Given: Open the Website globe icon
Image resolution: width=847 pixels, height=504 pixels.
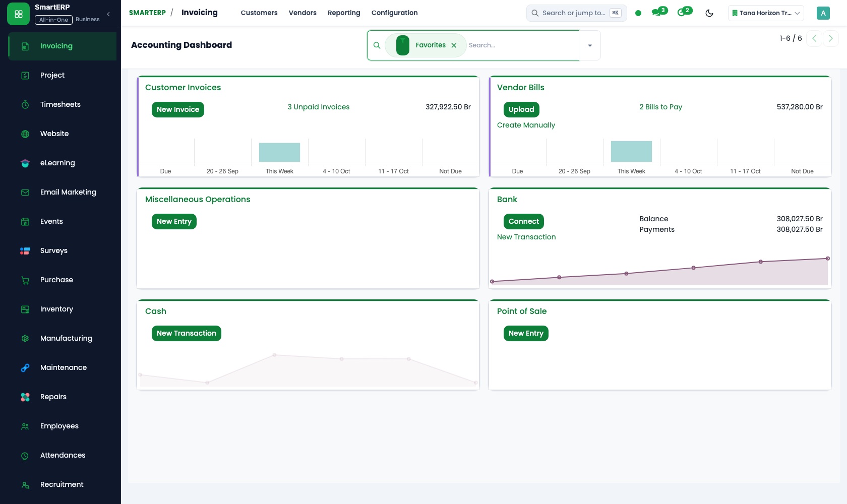Looking at the screenshot, I should coord(25,134).
